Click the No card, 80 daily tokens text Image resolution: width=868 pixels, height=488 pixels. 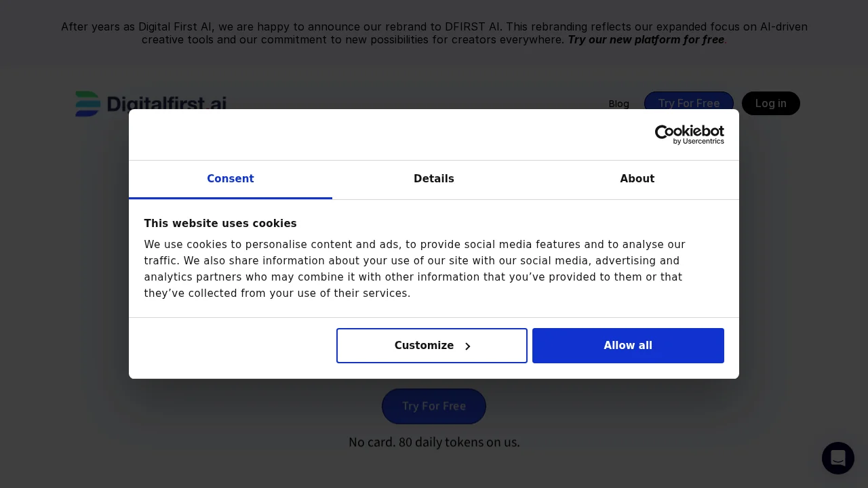coord(434,442)
